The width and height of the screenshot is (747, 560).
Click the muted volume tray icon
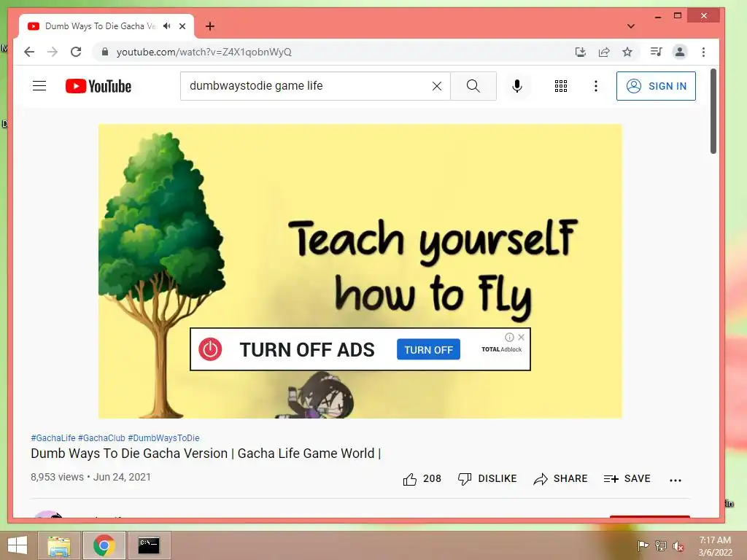678,546
